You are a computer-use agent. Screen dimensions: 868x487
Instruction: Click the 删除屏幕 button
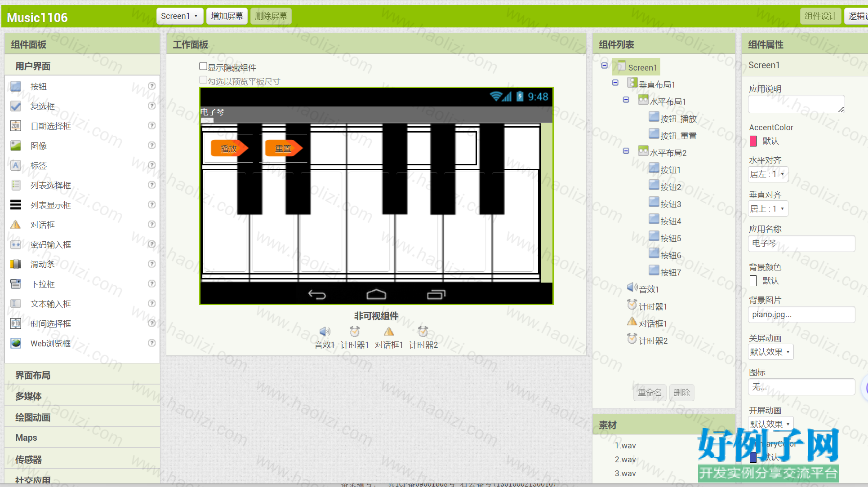click(x=271, y=16)
